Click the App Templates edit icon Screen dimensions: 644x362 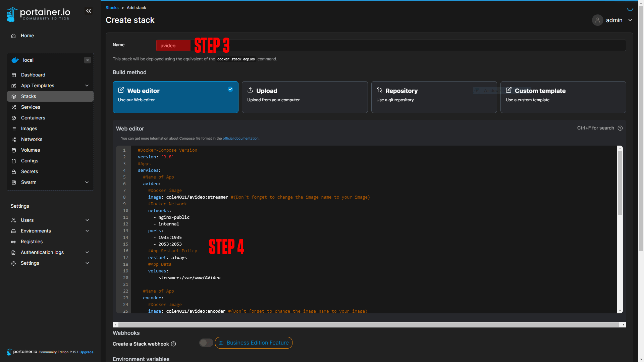click(x=14, y=86)
